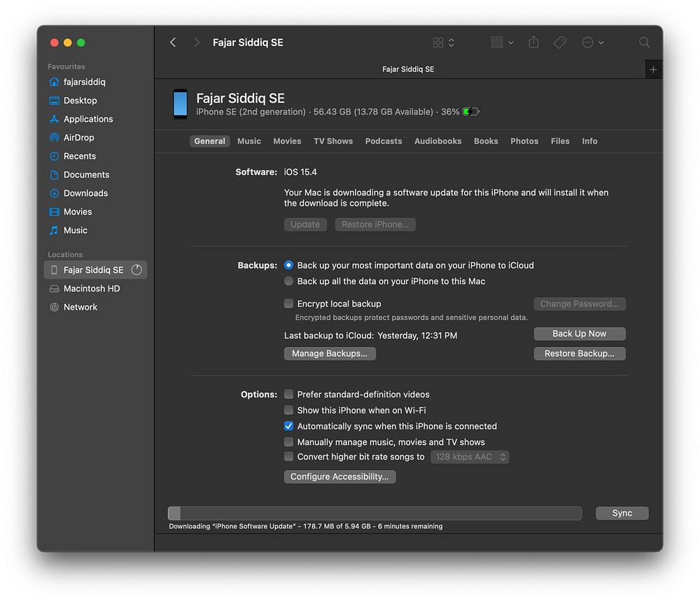
Task: Enable Encrypt local backup
Action: 289,304
